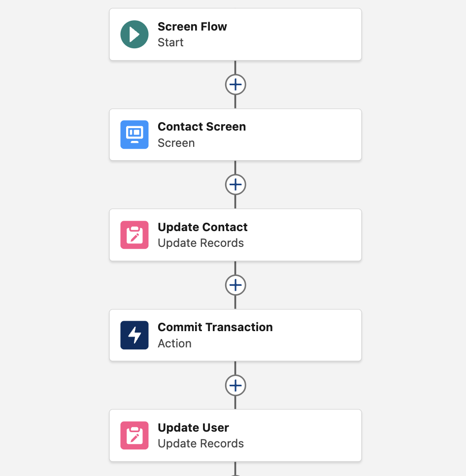Click the Action subtitle under Commit Transaction
The image size is (466, 476).
point(174,343)
